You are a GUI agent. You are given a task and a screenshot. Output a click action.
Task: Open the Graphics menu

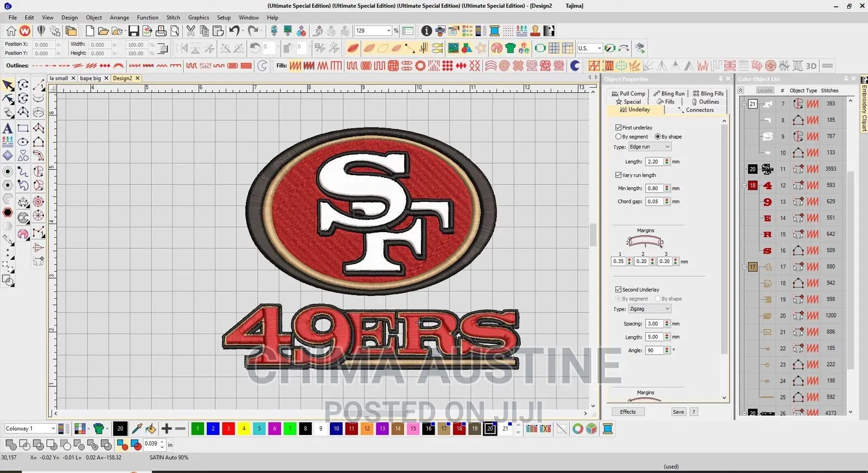pos(199,17)
